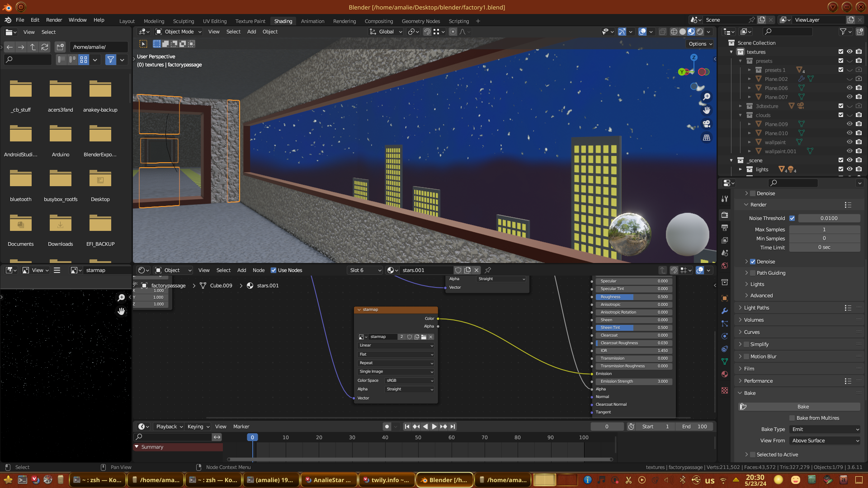Click the pin icon in node editor header
Screen dimensions: 868x488
(488, 270)
